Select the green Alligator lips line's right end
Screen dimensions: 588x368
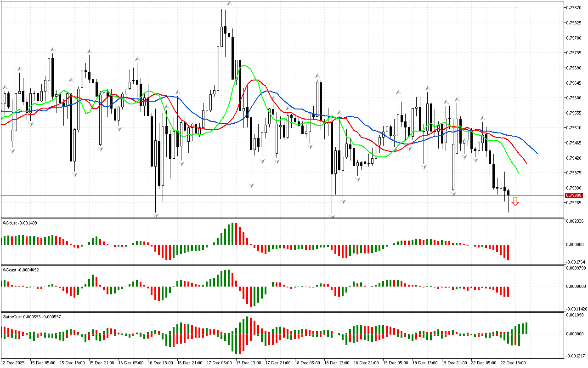519,173
